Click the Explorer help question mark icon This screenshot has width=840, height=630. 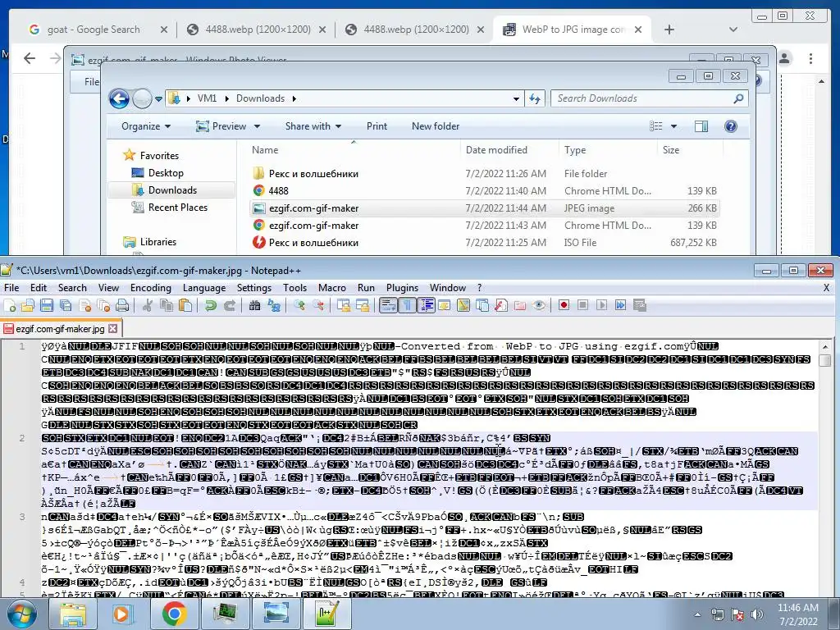730,126
